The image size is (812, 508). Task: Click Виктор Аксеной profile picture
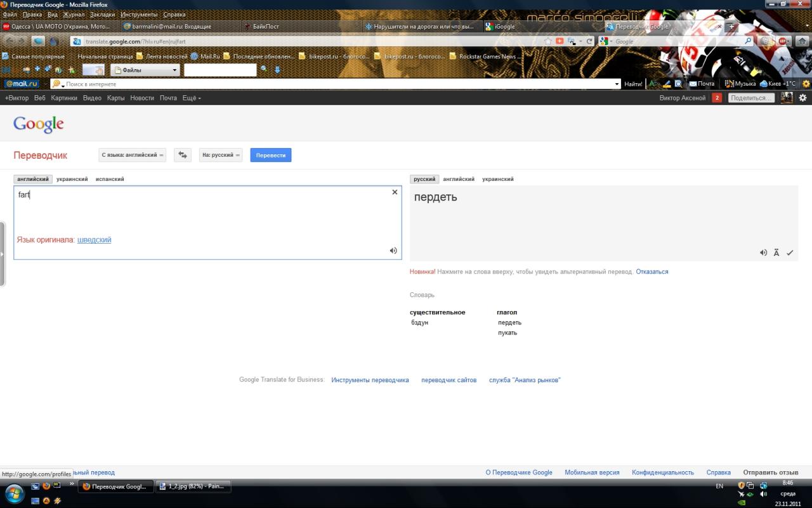pos(787,98)
